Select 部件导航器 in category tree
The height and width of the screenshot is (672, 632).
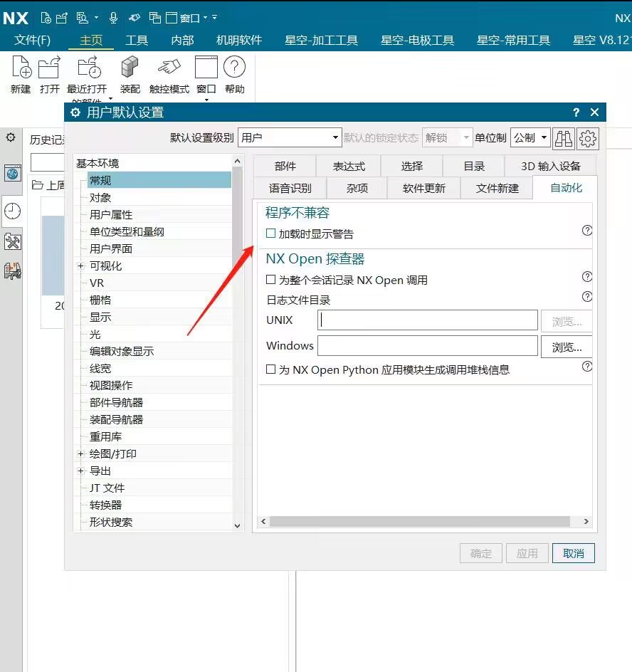(x=116, y=402)
